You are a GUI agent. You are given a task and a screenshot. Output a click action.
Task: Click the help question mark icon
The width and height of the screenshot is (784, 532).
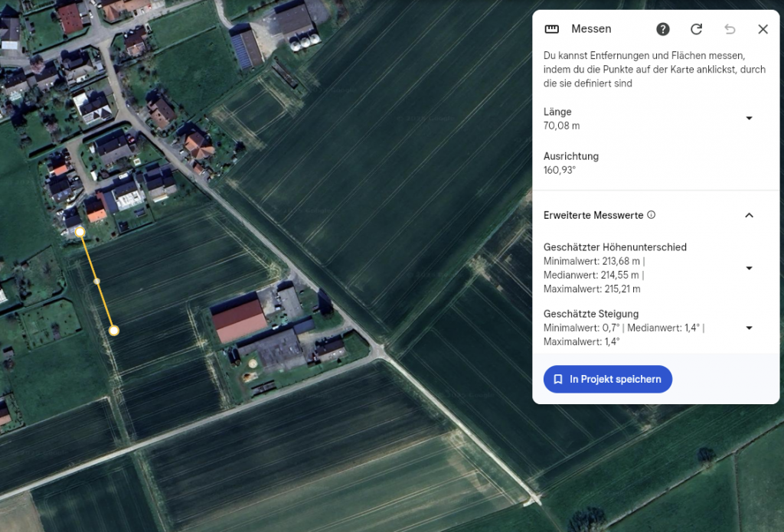(663, 29)
